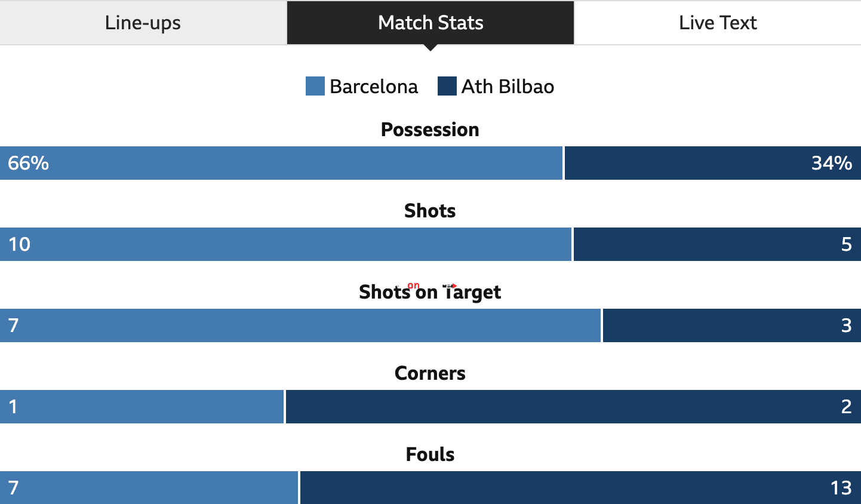
Task: Click the Barcelona legend color swatch
Action: pyautogui.click(x=315, y=86)
